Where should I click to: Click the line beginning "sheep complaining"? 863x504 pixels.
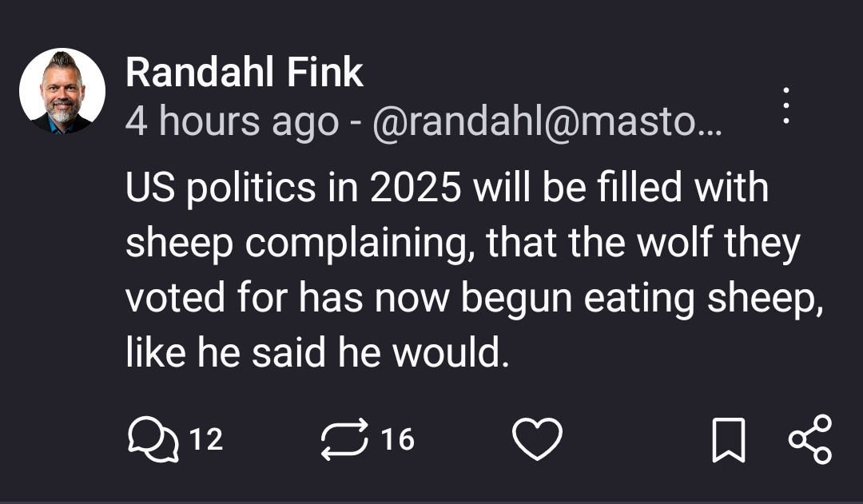coord(463,244)
